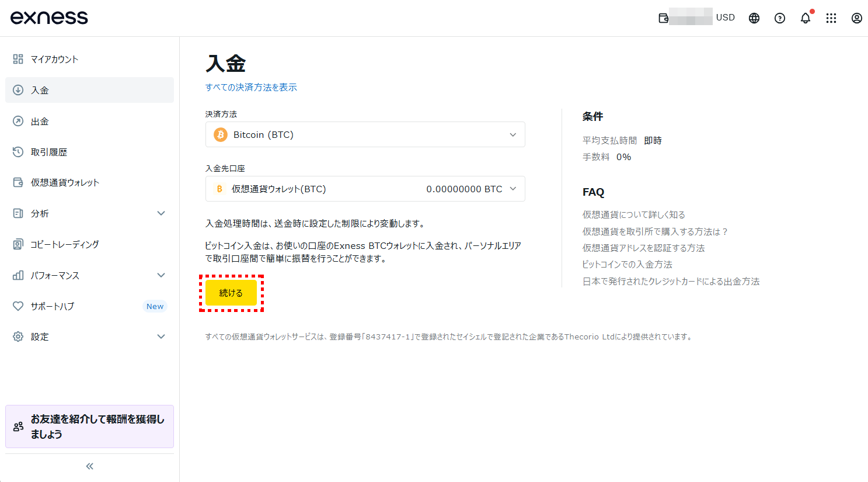Click the USD balance in header
868x482 pixels.
point(726,18)
